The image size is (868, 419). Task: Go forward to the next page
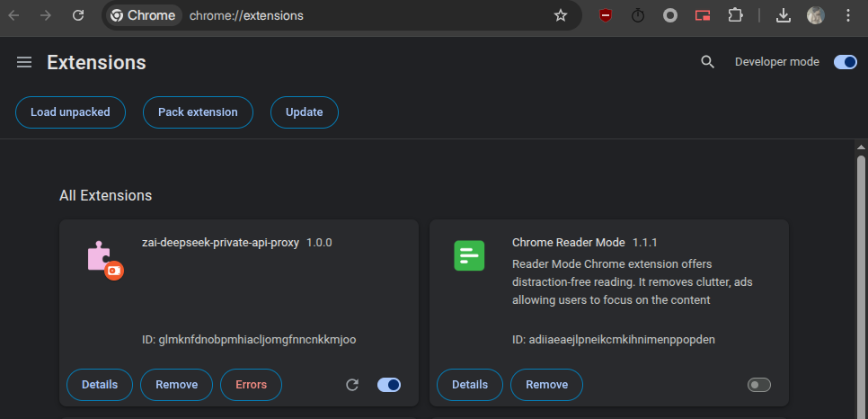tap(46, 15)
